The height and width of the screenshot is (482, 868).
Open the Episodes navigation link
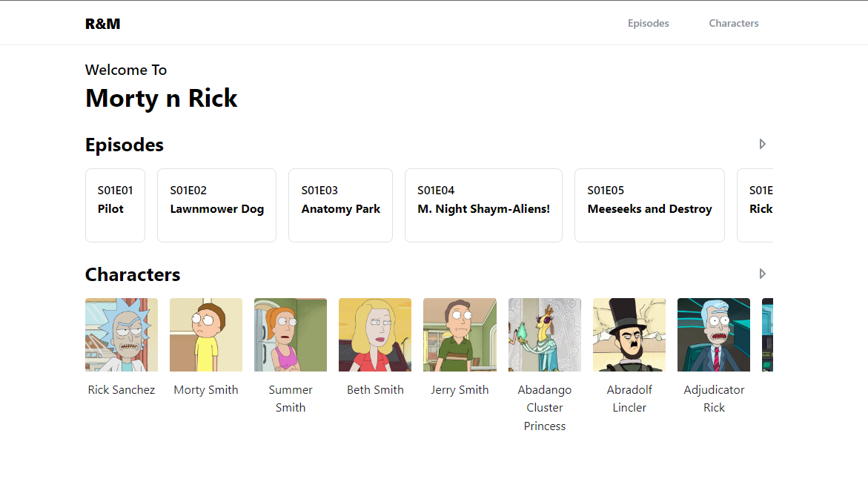648,23
